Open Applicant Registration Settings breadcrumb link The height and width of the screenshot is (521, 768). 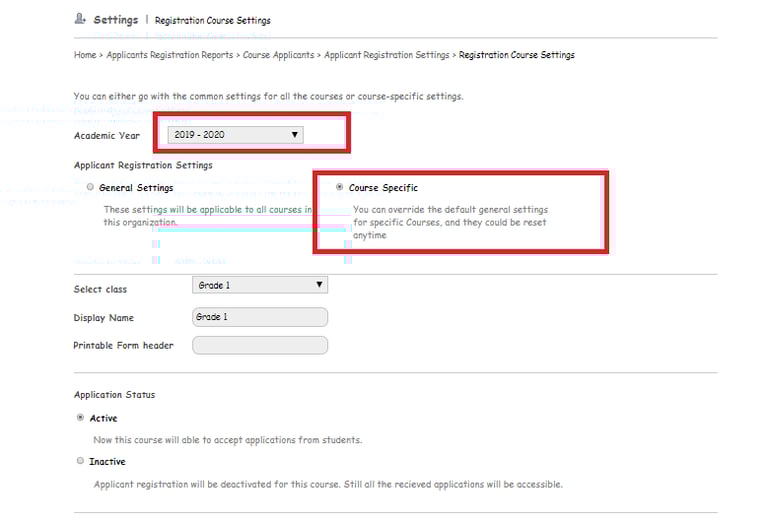[x=386, y=55]
